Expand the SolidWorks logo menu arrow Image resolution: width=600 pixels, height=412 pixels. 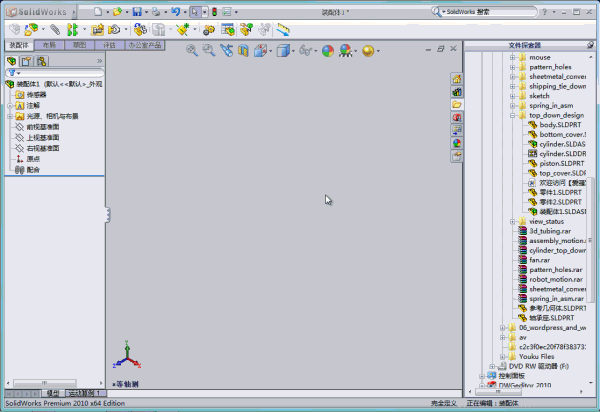74,12
